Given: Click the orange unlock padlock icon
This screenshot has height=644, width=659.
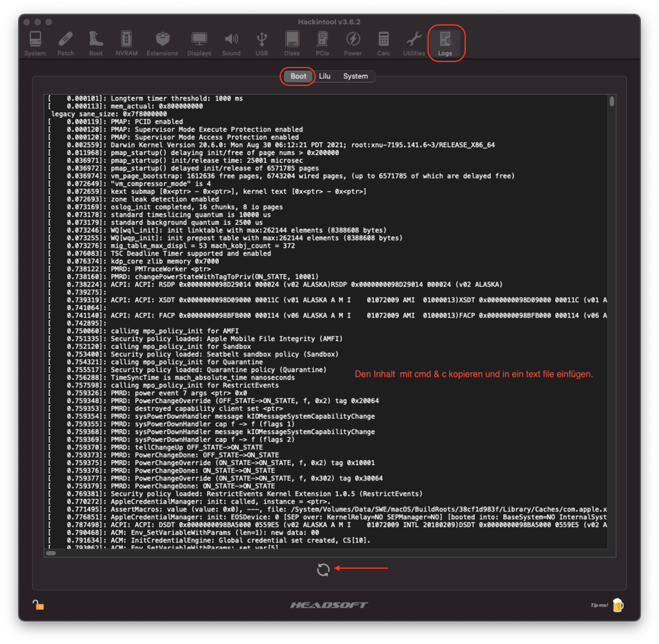Looking at the screenshot, I should (38, 605).
